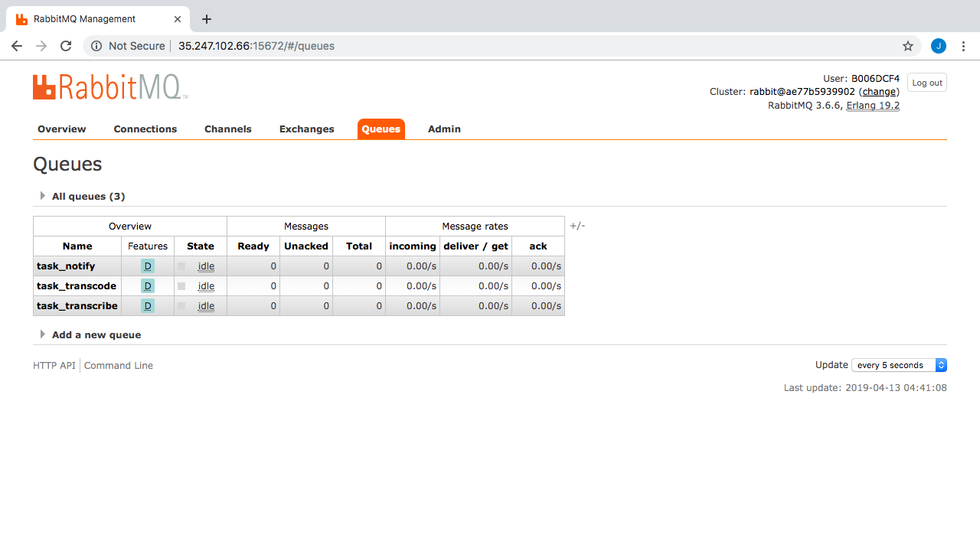Switch to the Overview tab
Screen dimensions: 980x551
point(62,129)
